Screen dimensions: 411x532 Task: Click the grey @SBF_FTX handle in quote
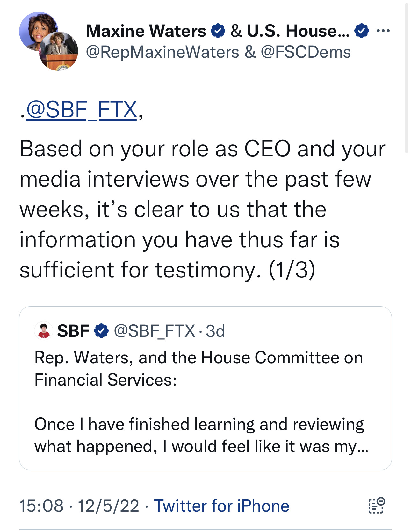coord(154,331)
